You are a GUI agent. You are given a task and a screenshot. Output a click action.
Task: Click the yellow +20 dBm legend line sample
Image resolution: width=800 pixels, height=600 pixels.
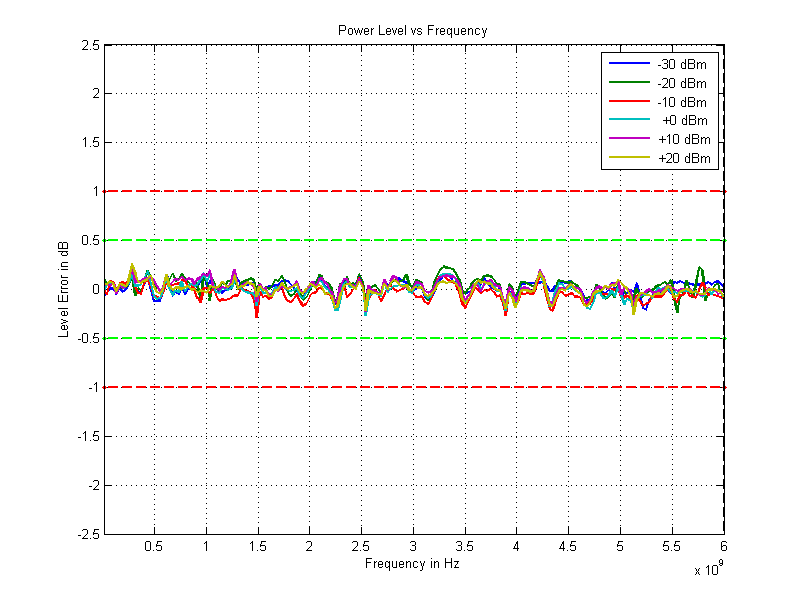coord(627,159)
